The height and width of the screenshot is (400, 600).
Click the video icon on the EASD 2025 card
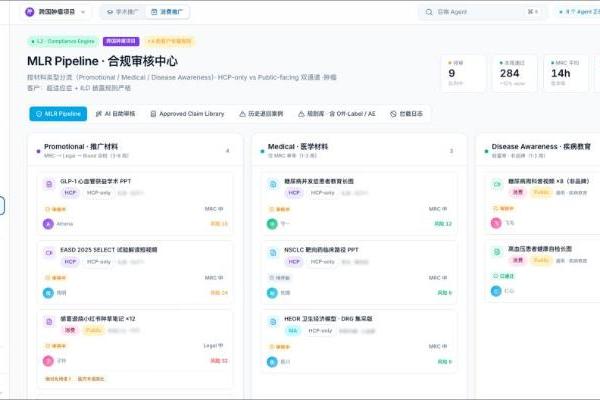pos(49,253)
